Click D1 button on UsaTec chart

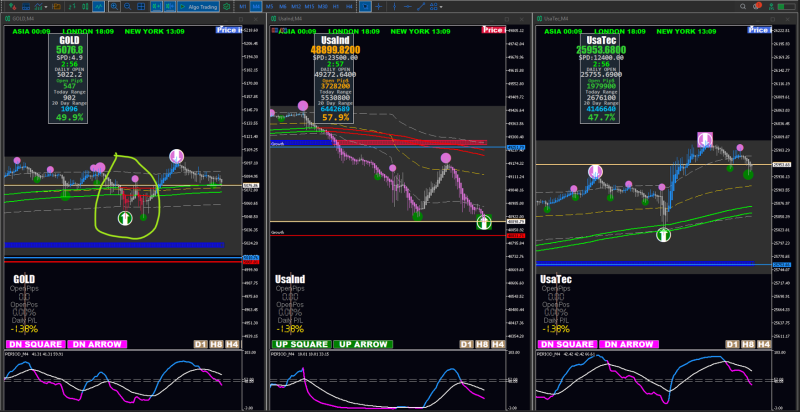[x=732, y=344]
